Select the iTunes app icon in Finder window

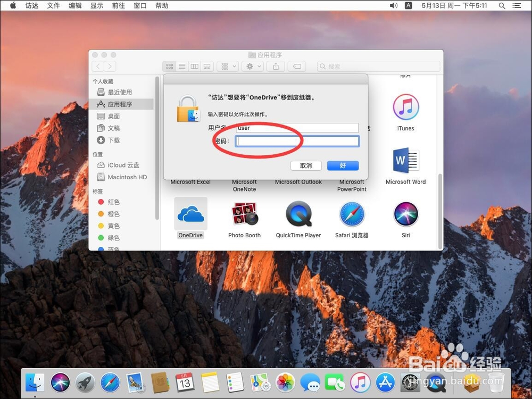tap(406, 107)
